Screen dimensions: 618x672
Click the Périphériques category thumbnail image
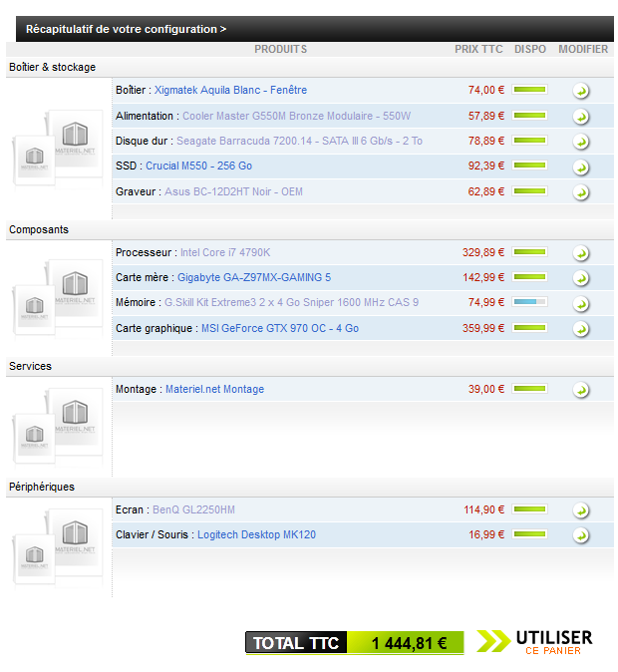[59, 545]
